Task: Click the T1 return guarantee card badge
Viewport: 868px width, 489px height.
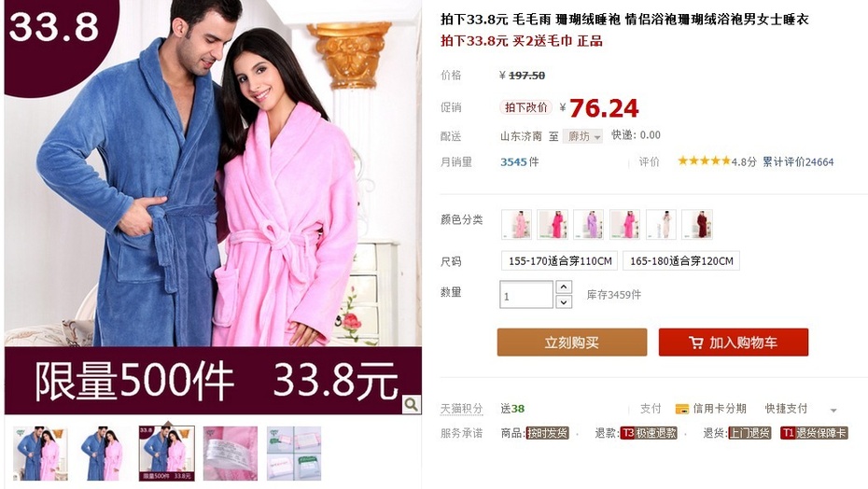Action: pyautogui.click(x=814, y=433)
